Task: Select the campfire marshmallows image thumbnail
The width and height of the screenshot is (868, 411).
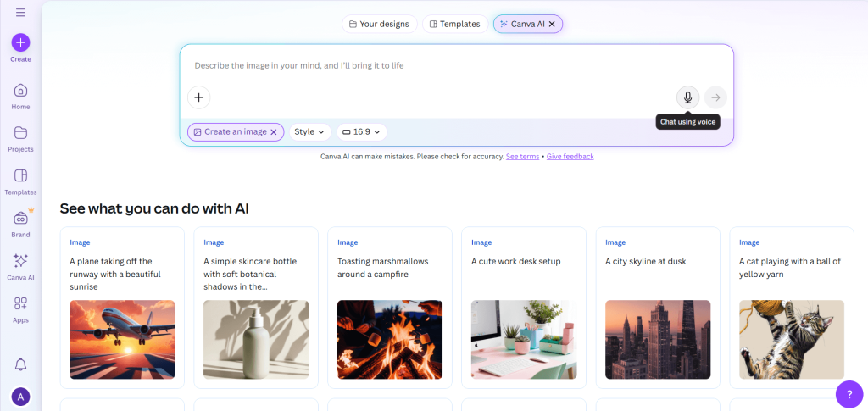Action: [x=389, y=339]
